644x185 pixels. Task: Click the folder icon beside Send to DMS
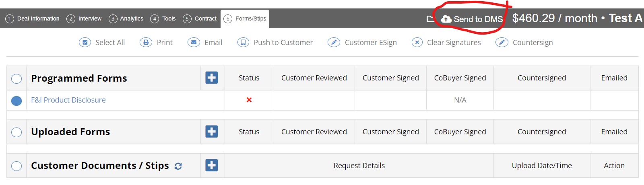(x=430, y=18)
